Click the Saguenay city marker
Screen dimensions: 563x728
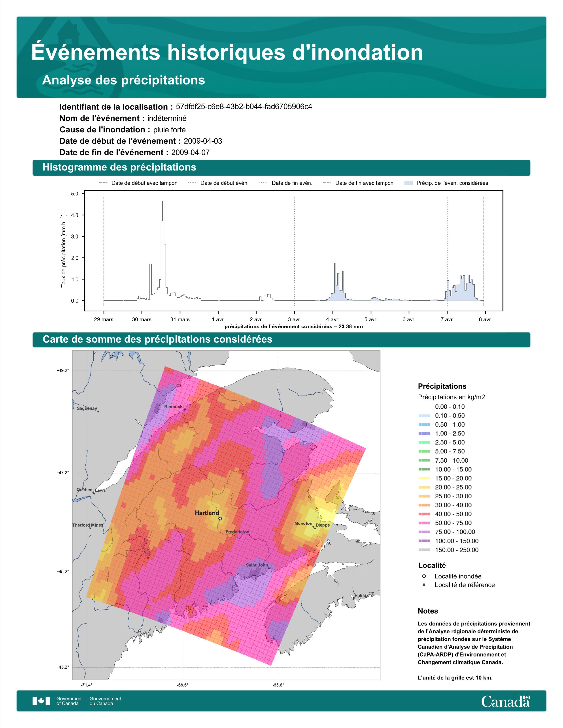(98, 411)
